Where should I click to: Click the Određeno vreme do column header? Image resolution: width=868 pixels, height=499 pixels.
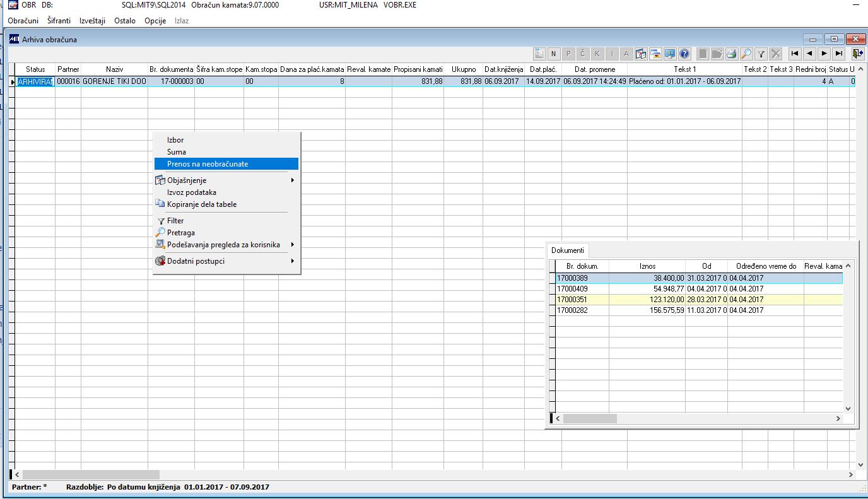[x=766, y=266]
